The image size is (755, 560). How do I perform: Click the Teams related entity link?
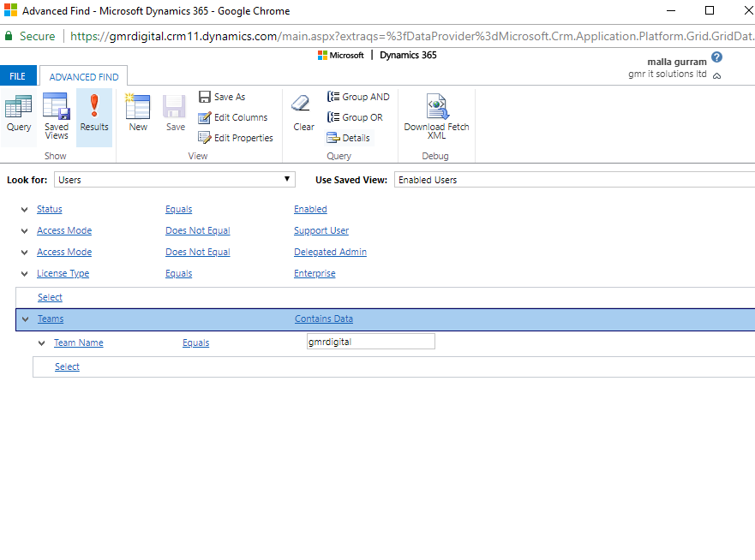click(x=51, y=319)
